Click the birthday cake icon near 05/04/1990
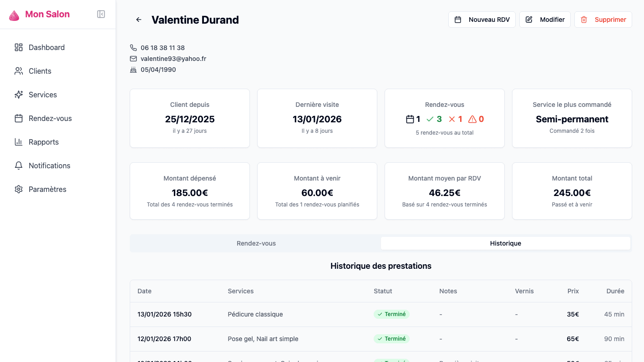The height and width of the screenshot is (362, 644). 133,69
